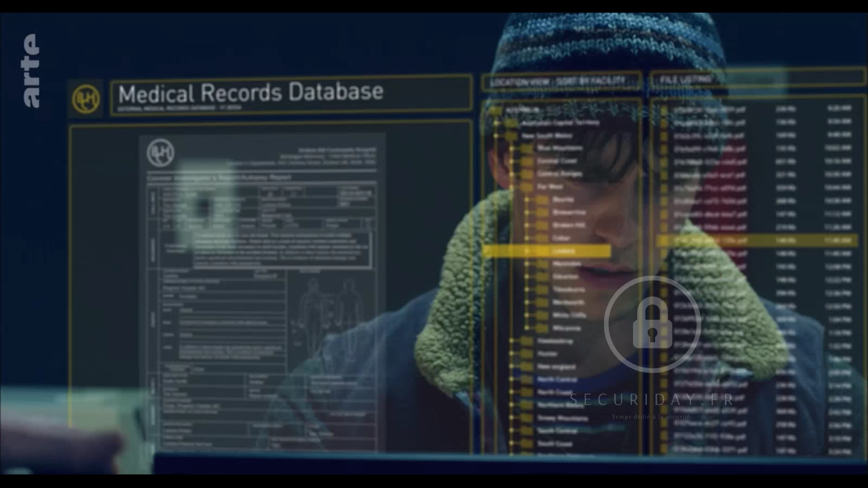Click the round emblem on the autopsy report
Image resolution: width=868 pixels, height=488 pixels.
coord(160,153)
